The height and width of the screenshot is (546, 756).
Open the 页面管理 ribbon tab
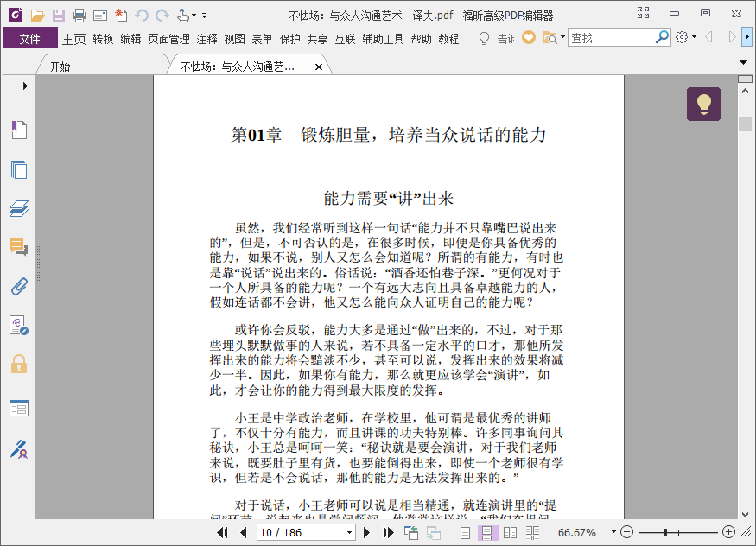click(168, 39)
